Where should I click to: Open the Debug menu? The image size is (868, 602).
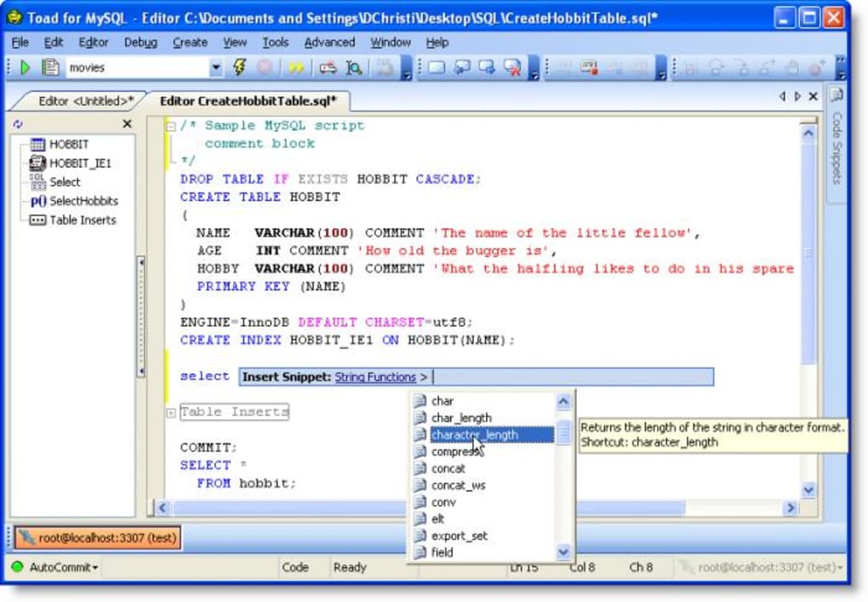point(140,42)
